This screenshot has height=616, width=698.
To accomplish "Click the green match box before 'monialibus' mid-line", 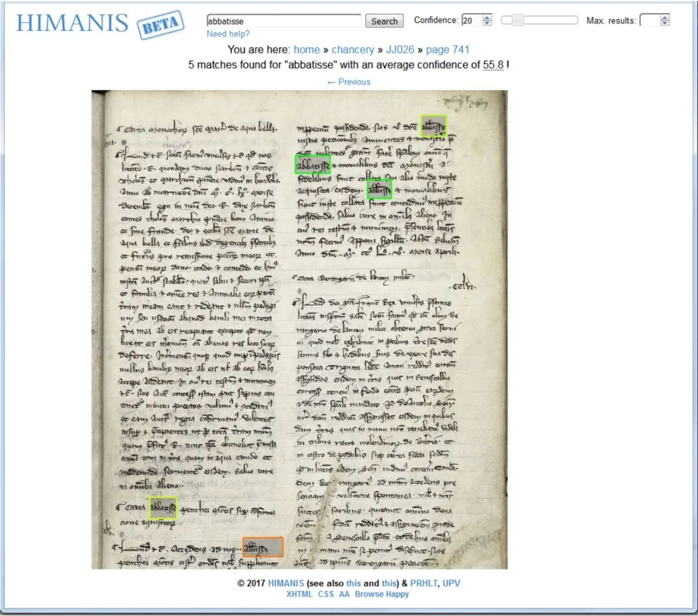I will click(379, 189).
